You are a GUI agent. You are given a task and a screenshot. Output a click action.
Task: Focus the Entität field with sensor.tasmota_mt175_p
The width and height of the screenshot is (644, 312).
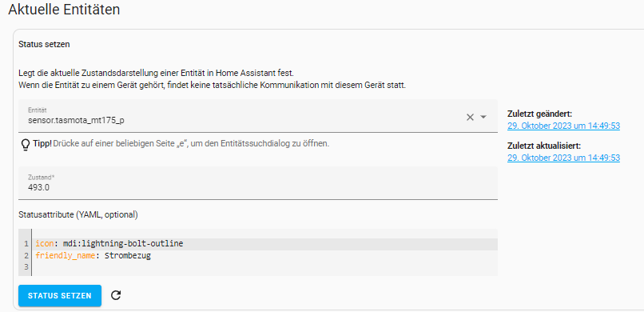258,116
